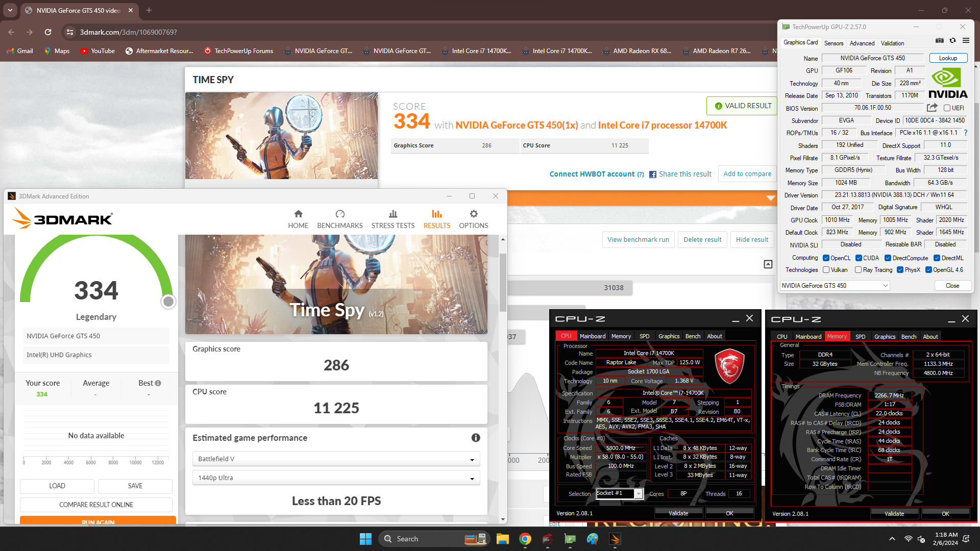
Task: Click score gauge slider knob in 3DMark
Action: click(168, 302)
